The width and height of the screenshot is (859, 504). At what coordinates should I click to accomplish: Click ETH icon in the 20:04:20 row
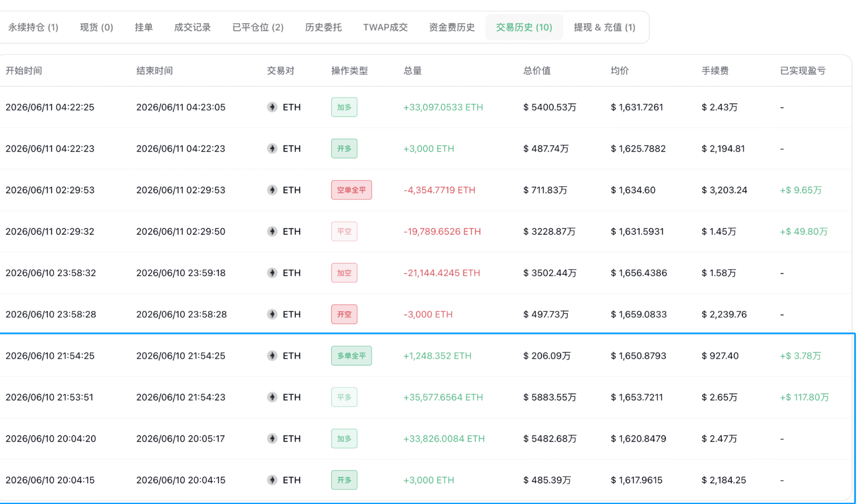click(272, 439)
